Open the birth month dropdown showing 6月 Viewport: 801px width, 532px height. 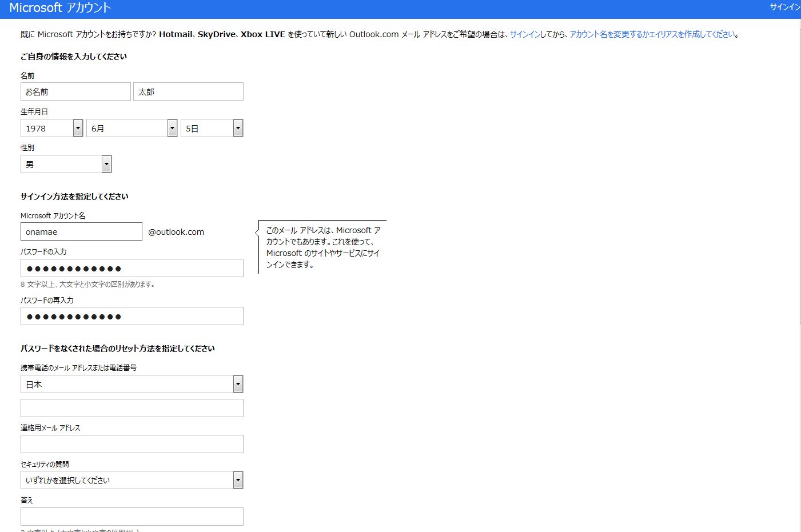tap(132, 128)
